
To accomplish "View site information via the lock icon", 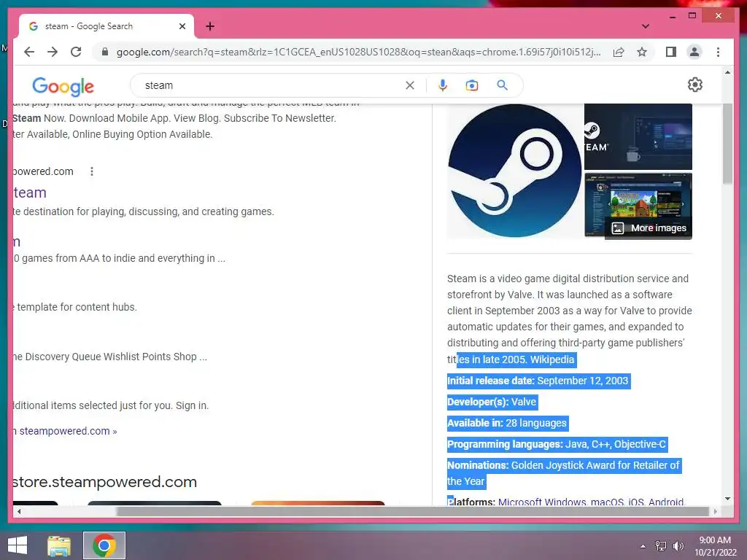I will coord(105,52).
